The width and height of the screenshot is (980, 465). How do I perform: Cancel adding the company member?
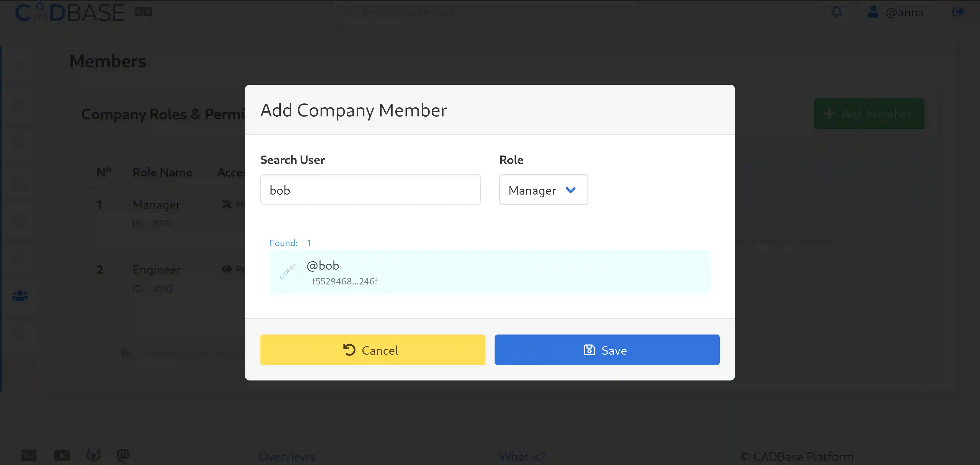click(372, 350)
